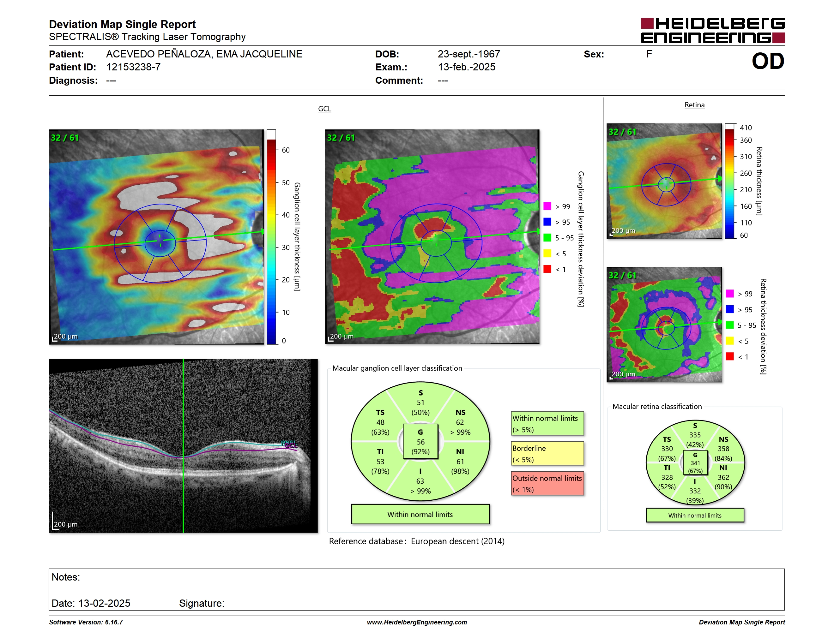Click the GCL sector I 63 >99%
The height and width of the screenshot is (644, 834).
pos(420,481)
